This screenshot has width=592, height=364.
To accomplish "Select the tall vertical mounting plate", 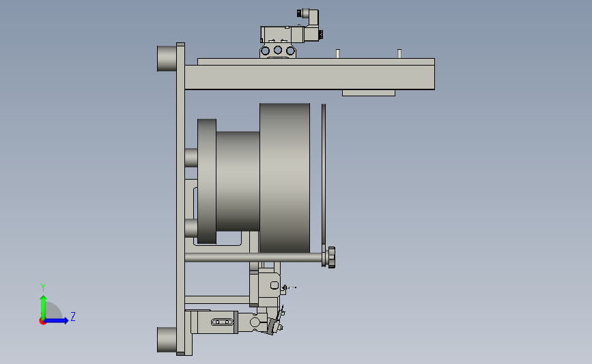I will pyautogui.click(x=180, y=199).
